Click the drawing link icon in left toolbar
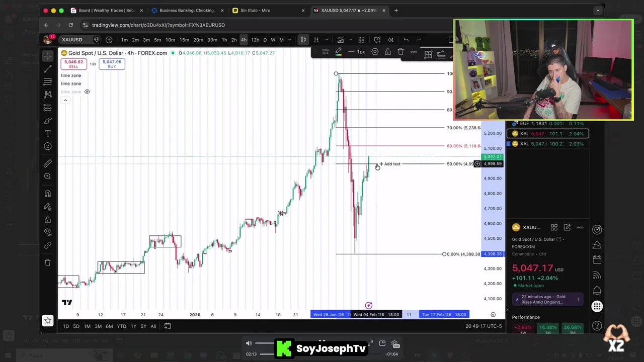 click(x=48, y=245)
